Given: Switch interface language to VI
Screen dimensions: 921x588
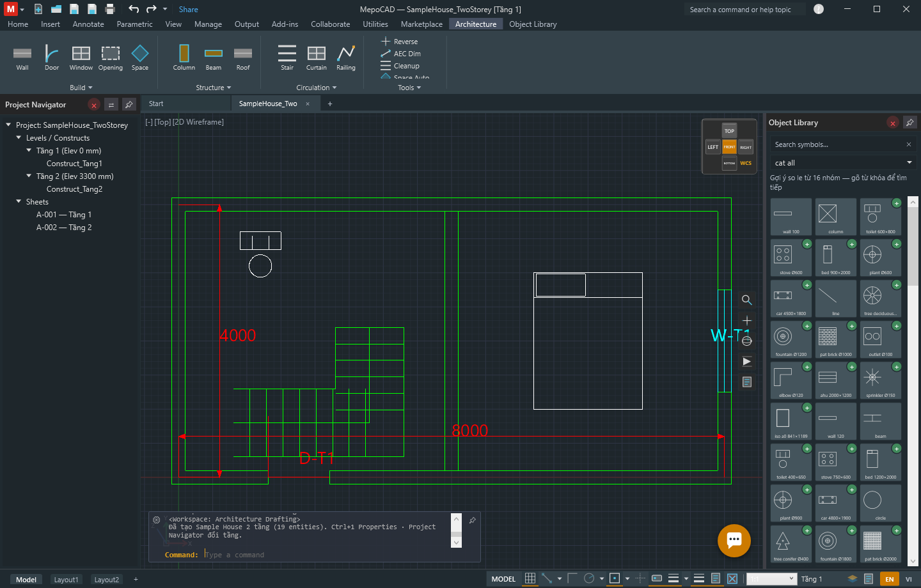Looking at the screenshot, I should click(909, 579).
